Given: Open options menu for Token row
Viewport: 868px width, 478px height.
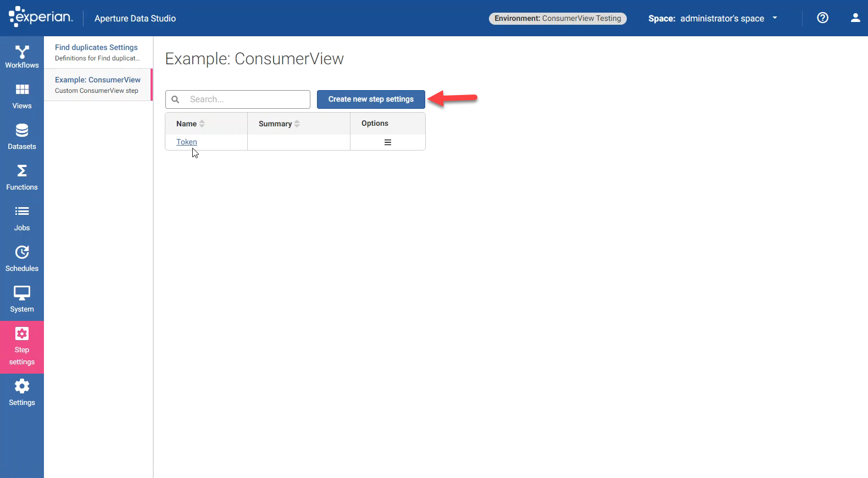Looking at the screenshot, I should coord(388,142).
